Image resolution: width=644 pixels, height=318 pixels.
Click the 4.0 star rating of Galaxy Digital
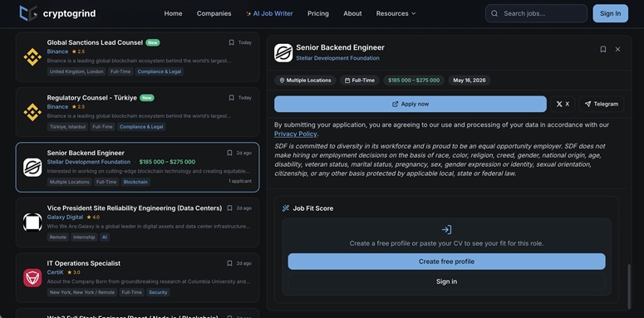pos(93,217)
